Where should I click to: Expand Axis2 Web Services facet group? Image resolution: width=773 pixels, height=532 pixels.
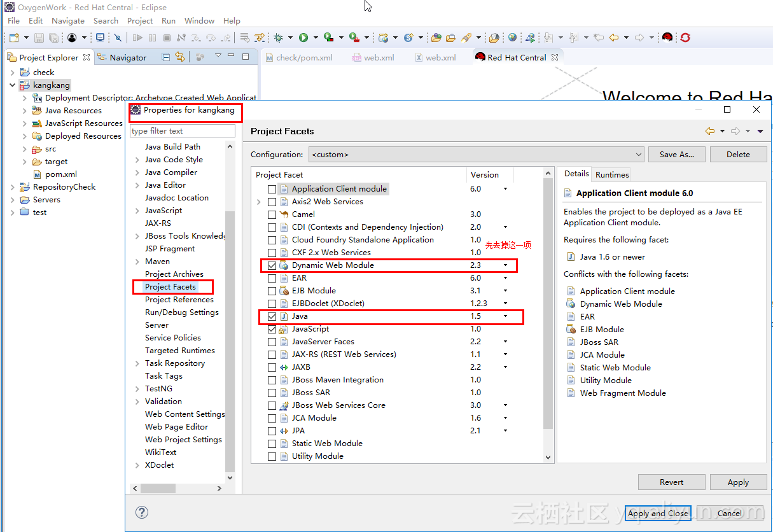tap(258, 202)
